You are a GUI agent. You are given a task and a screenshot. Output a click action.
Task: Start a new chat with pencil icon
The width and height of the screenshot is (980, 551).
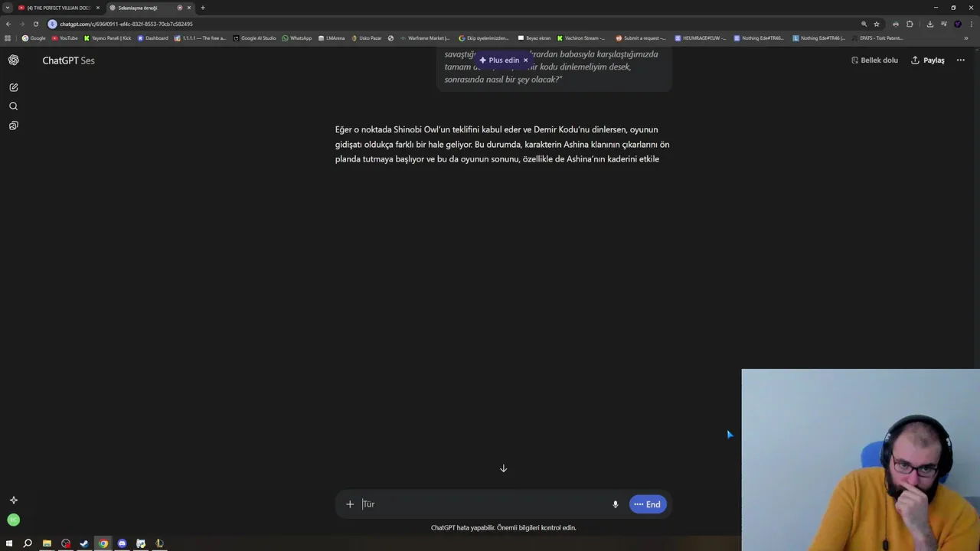click(x=13, y=87)
